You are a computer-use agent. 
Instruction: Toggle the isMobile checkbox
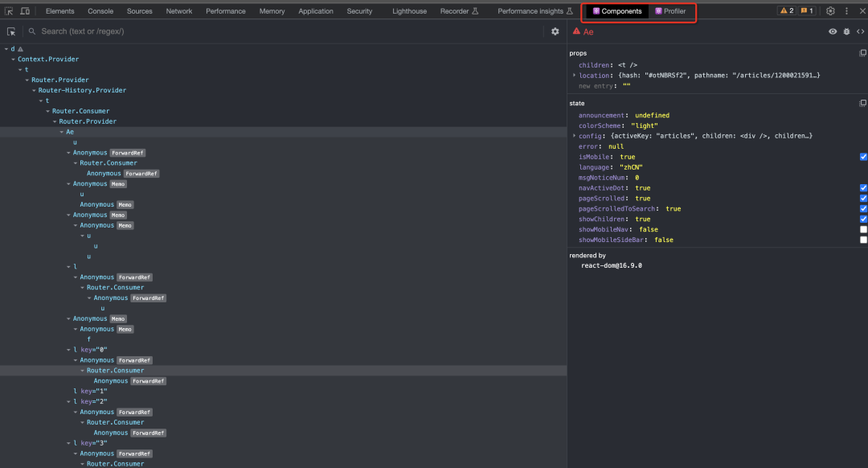863,157
